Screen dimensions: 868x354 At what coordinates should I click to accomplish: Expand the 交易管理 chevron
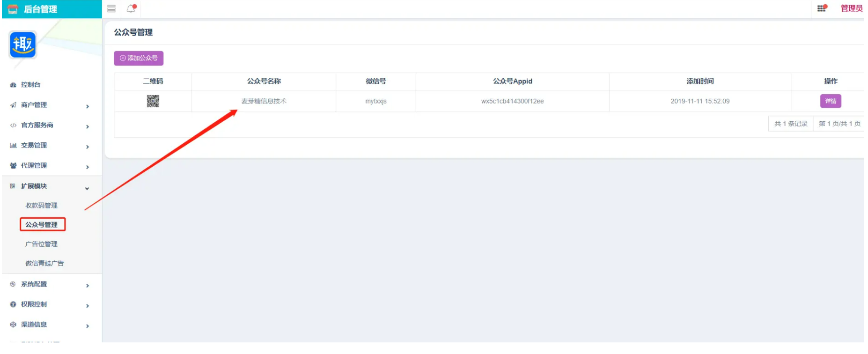(x=88, y=147)
